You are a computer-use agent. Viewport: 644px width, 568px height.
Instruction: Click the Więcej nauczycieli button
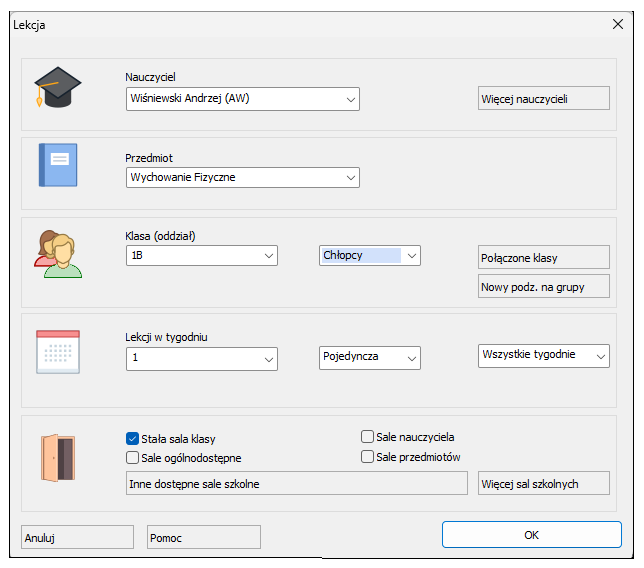point(544,98)
